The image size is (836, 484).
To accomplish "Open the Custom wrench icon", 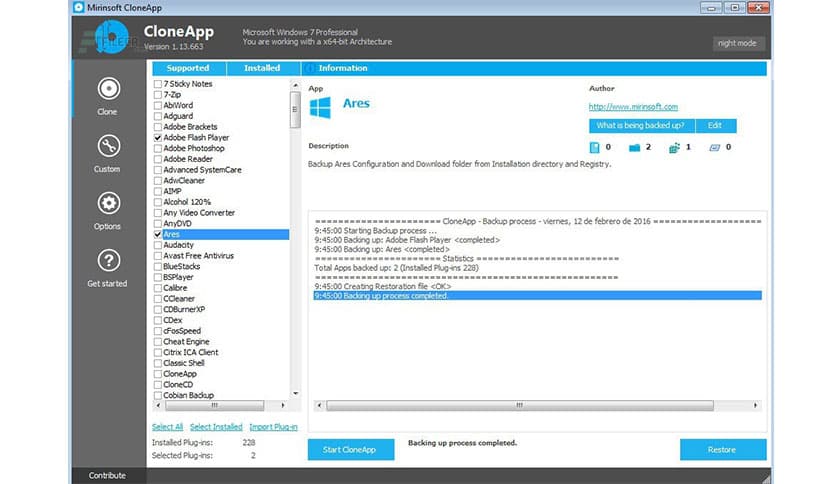I will (x=108, y=146).
